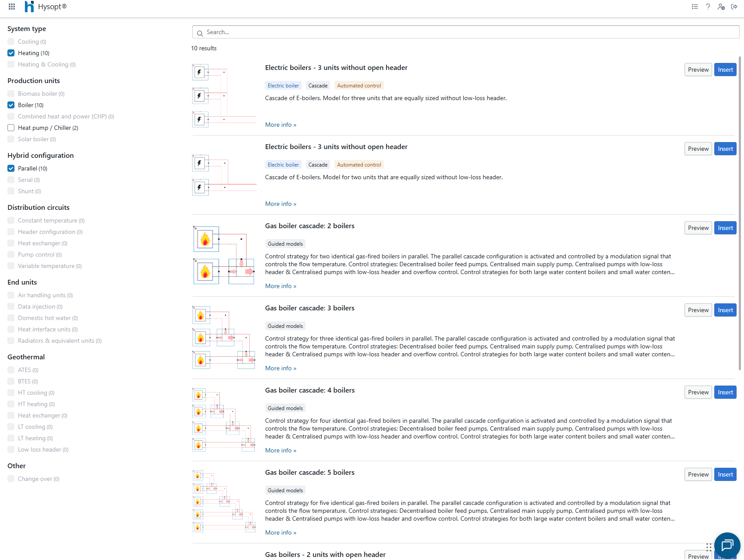Click the Hysopt logo icon
Screen dimensions: 744x560
[x=29, y=7]
